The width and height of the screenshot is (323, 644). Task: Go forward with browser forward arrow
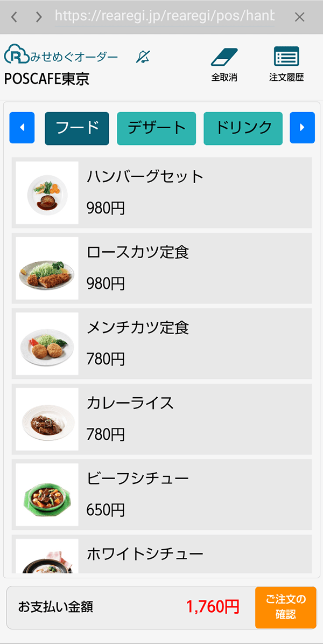click(x=39, y=17)
